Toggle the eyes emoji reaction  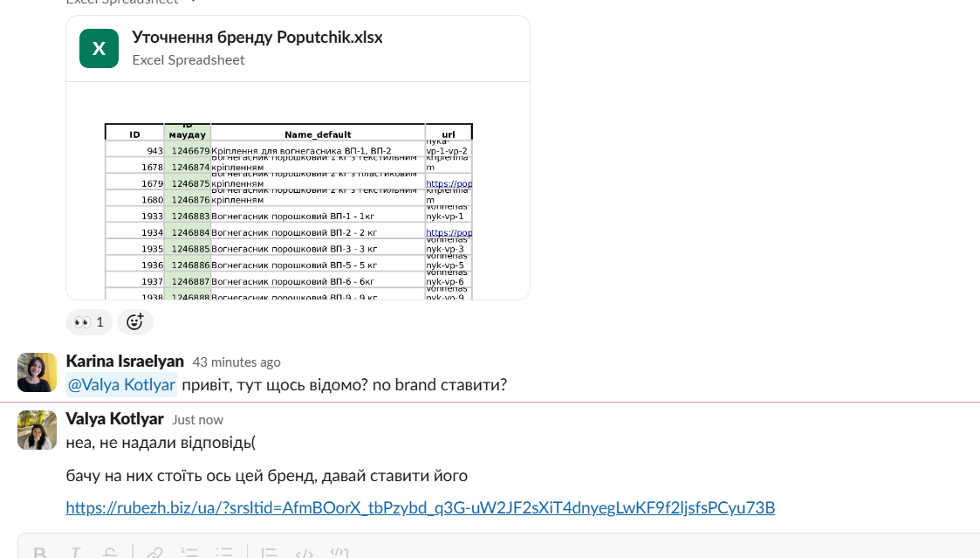pos(89,322)
